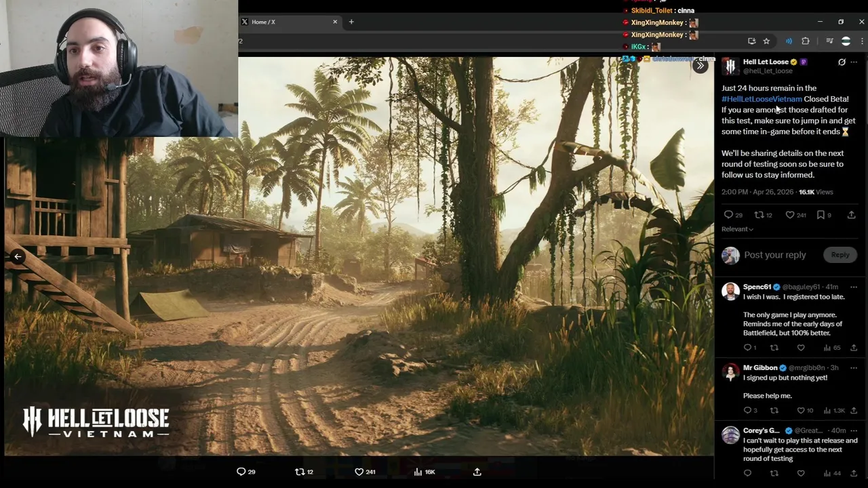Image resolution: width=868 pixels, height=488 pixels.
Task: Open the #HellLetLooseVietnam hashtag link
Action: [x=762, y=99]
